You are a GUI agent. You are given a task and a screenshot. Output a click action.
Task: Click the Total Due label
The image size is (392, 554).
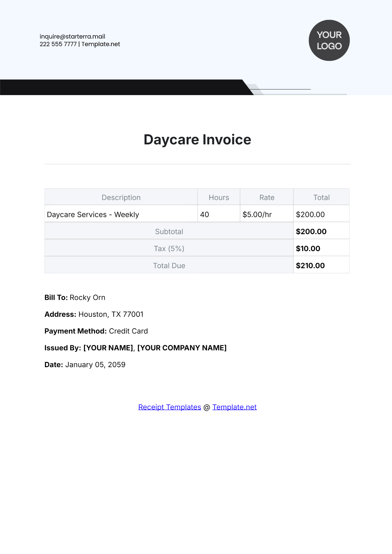click(169, 266)
